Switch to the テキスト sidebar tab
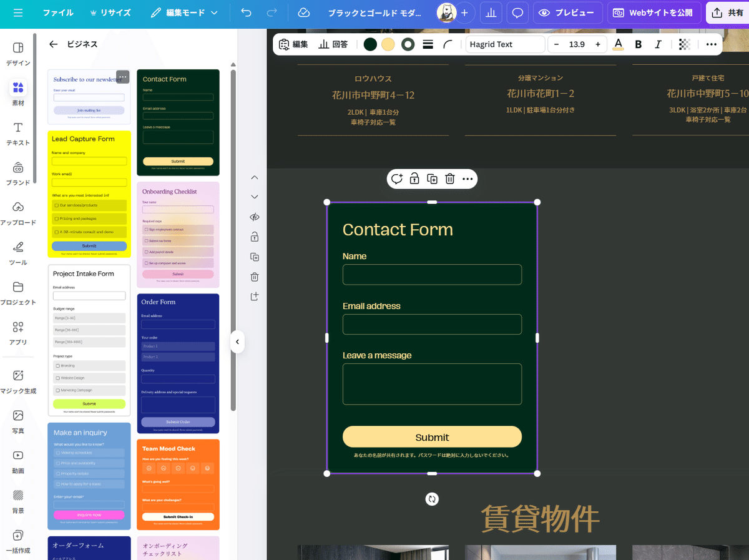Image resolution: width=749 pixels, height=560 pixels. [x=18, y=134]
